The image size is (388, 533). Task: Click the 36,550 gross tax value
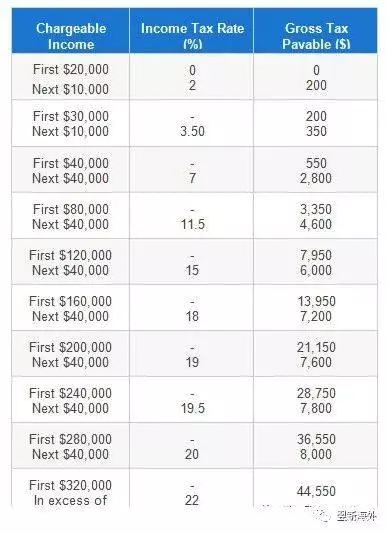click(316, 439)
